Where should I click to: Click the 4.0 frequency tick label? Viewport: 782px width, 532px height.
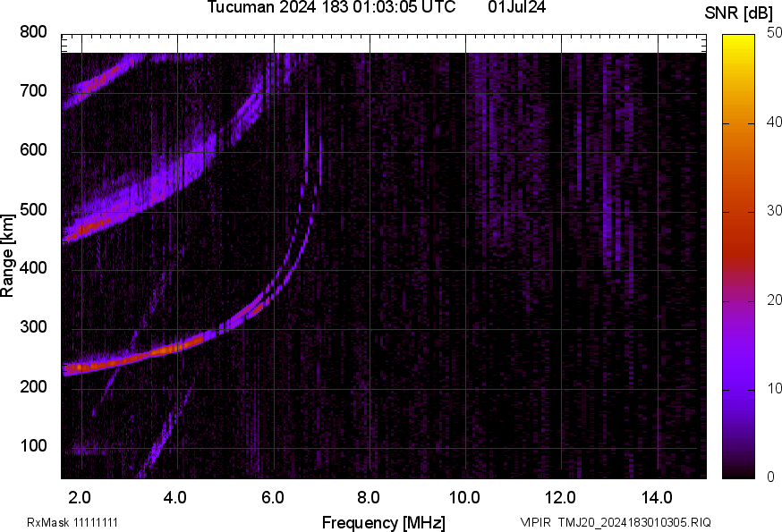tap(175, 498)
